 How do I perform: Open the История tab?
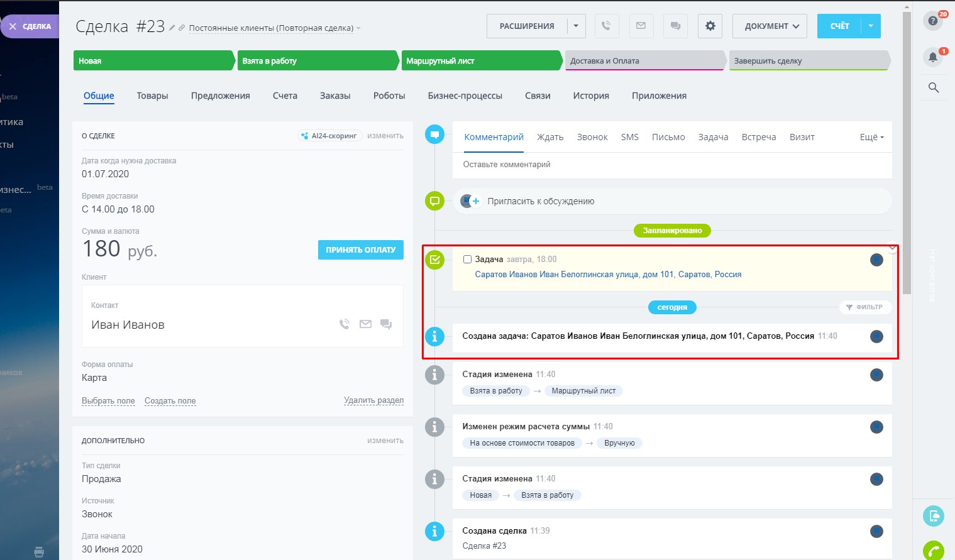590,96
